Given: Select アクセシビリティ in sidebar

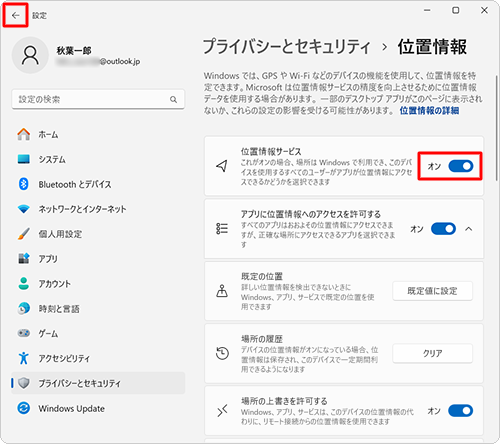Looking at the screenshot, I should click(98, 358).
